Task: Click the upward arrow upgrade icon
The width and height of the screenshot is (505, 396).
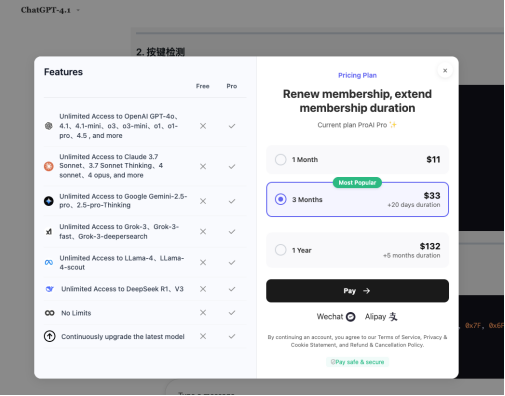Action: [50, 336]
